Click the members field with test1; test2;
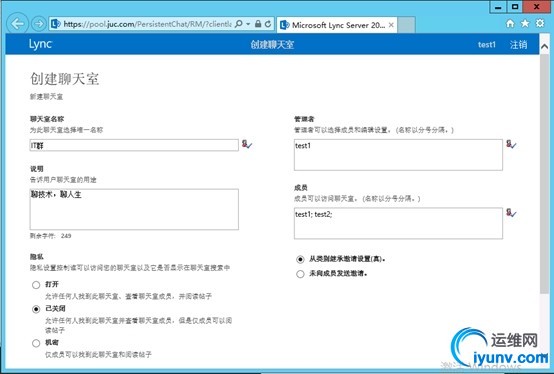 398,223
